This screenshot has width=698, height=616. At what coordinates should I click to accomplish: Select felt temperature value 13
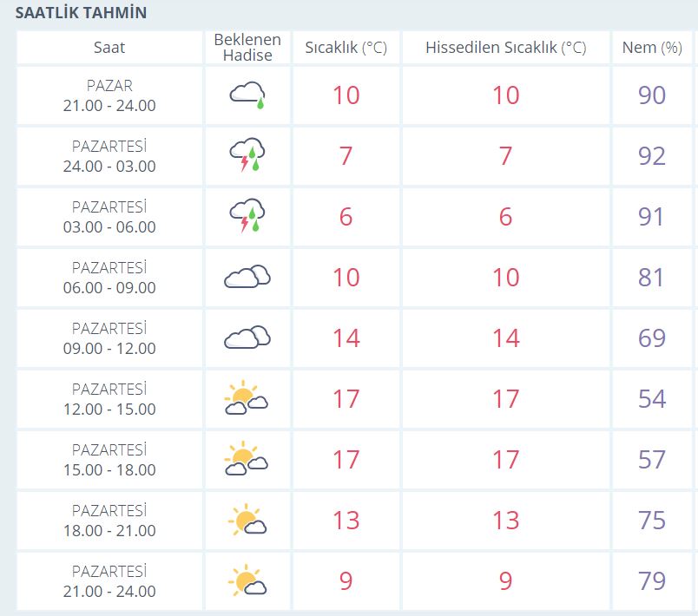coord(505,521)
